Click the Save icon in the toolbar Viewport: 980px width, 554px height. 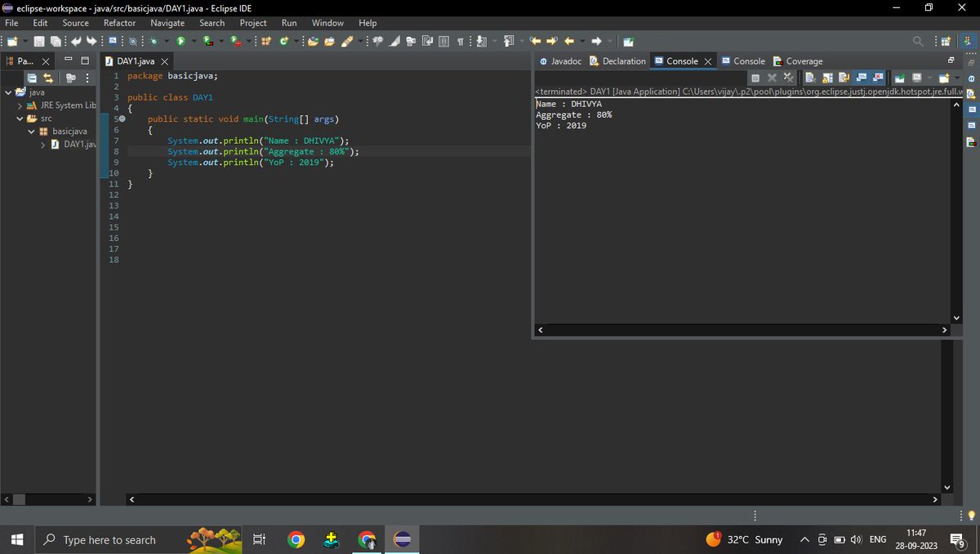point(39,41)
